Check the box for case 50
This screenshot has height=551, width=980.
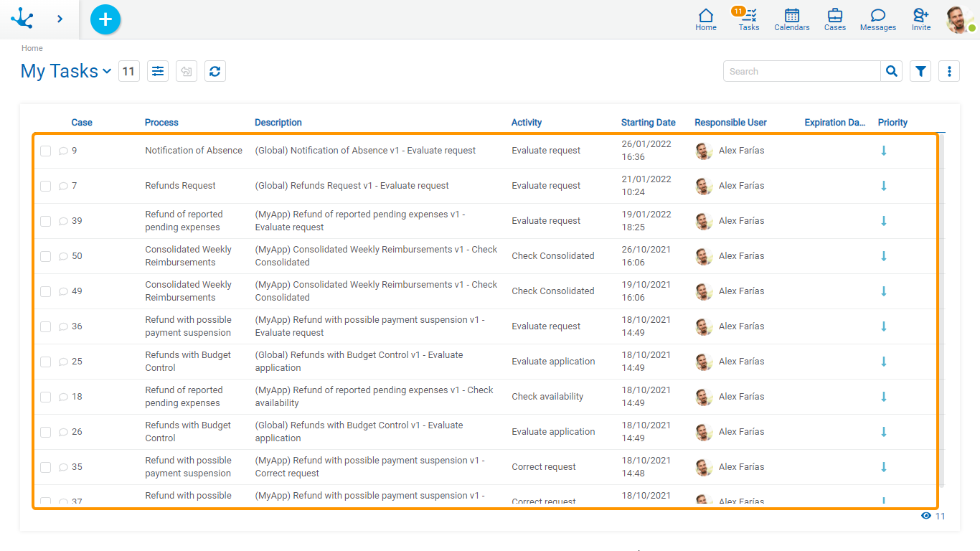45,256
